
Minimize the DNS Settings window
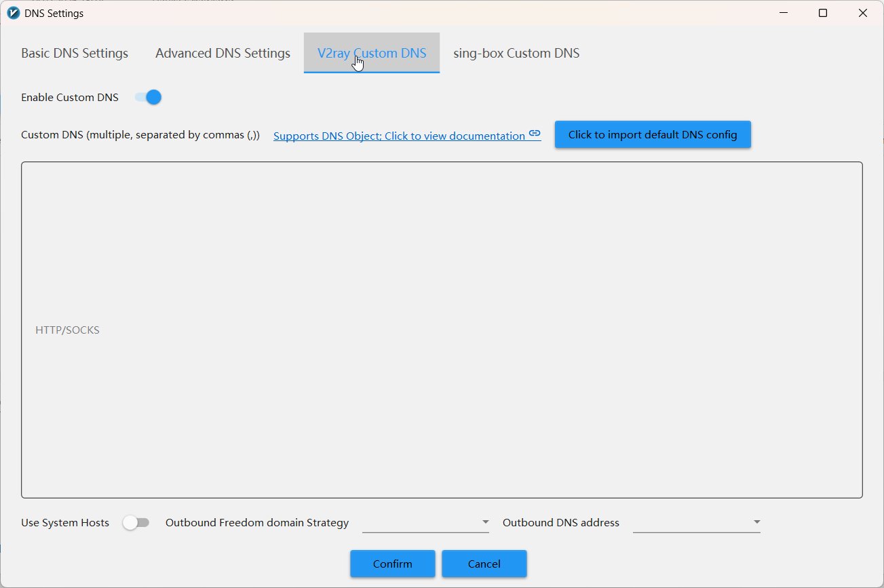(x=783, y=13)
